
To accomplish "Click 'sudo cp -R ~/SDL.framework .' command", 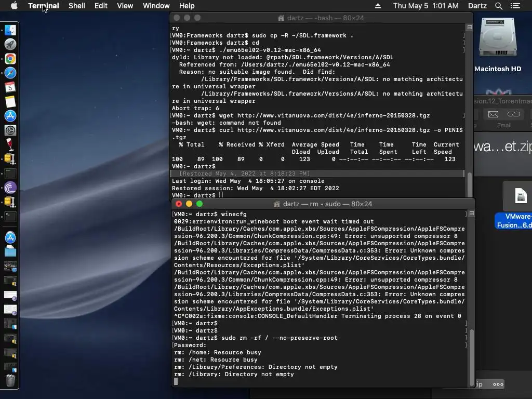I will click(x=302, y=36).
